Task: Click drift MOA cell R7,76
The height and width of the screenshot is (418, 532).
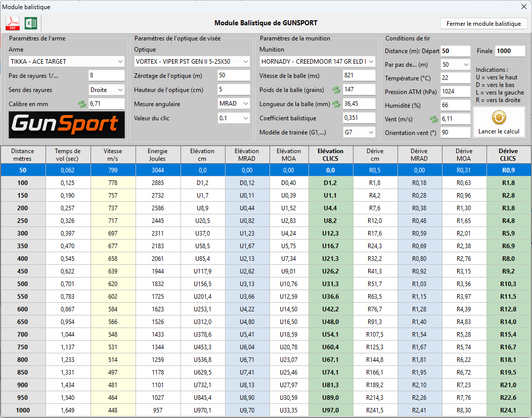Action: tap(464, 397)
